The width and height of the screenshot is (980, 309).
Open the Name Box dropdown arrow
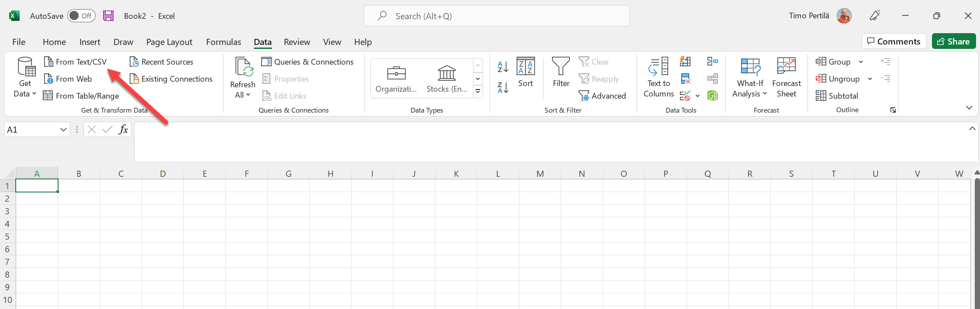click(63, 130)
